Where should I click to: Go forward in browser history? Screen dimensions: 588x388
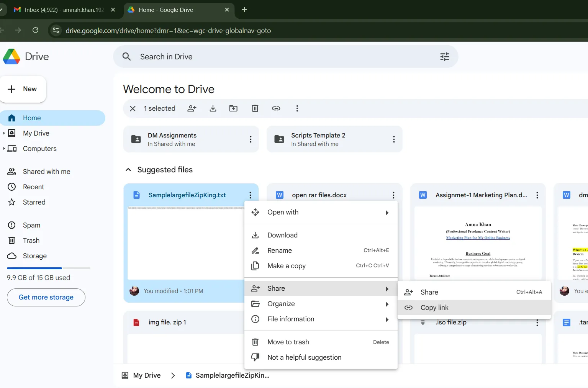click(18, 30)
